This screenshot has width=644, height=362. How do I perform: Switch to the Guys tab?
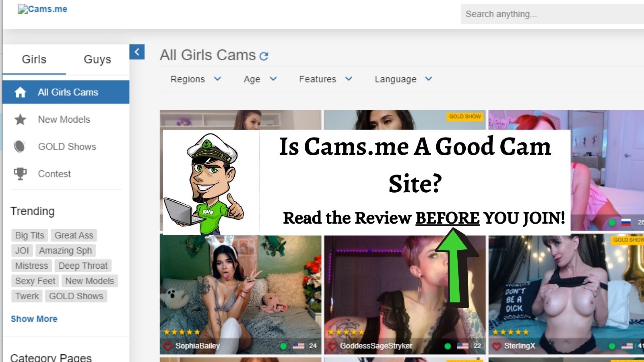point(97,60)
